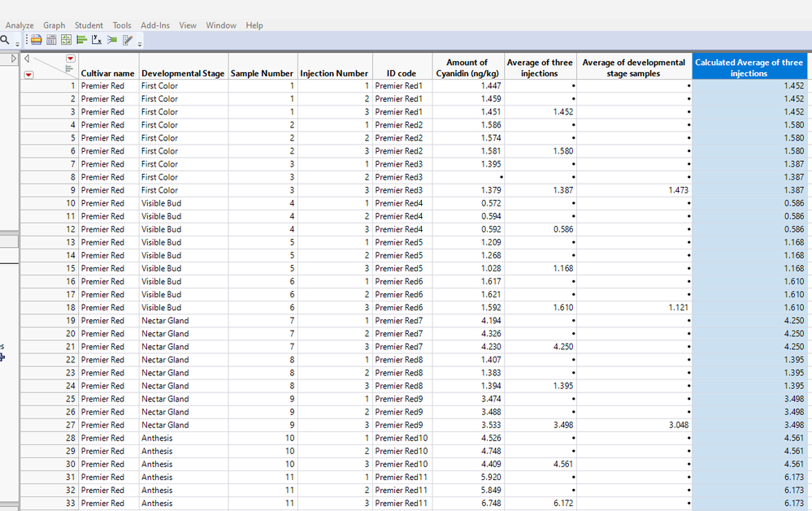Click column sort bars icon in table corner

tap(69, 68)
